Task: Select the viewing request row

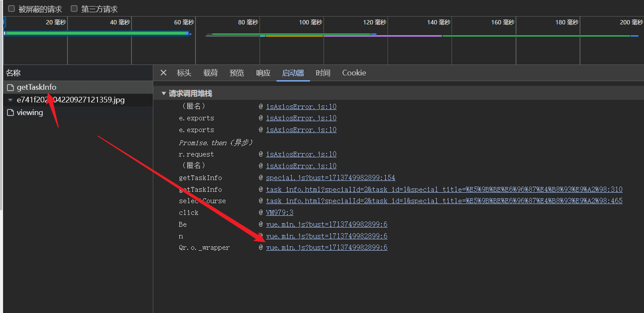Action: 78,112
